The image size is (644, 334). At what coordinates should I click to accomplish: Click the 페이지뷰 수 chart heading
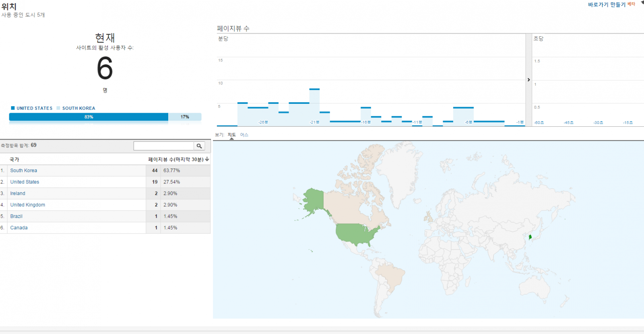pyautogui.click(x=233, y=29)
